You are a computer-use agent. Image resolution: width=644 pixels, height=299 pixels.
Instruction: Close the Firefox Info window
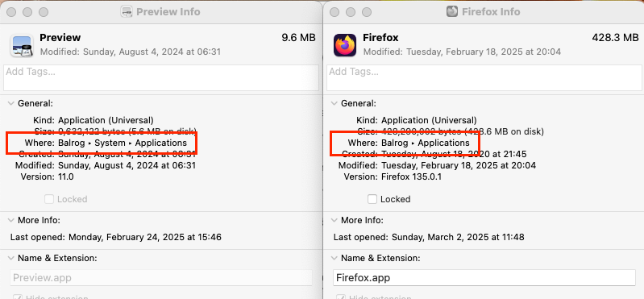pyautogui.click(x=334, y=12)
